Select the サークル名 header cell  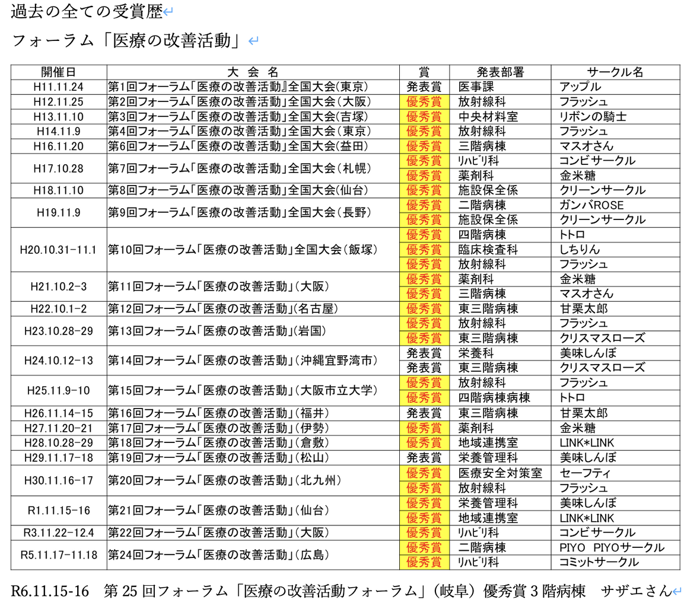click(615, 72)
